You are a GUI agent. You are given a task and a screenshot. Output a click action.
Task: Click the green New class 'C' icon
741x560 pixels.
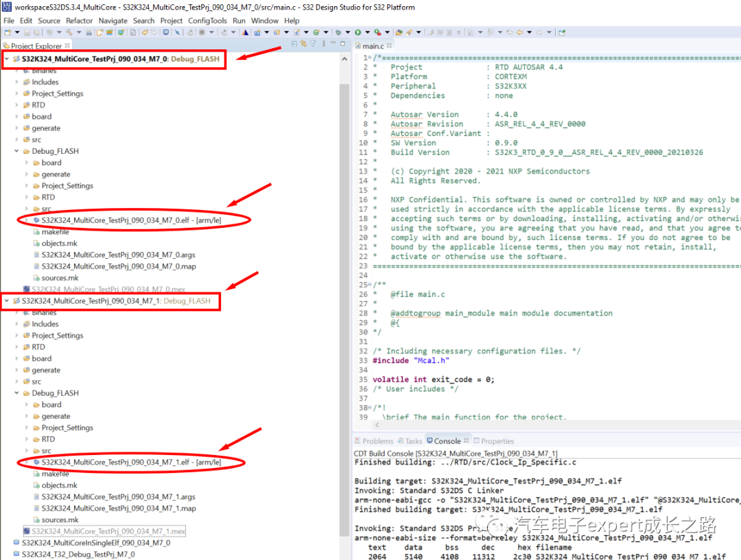(316, 33)
